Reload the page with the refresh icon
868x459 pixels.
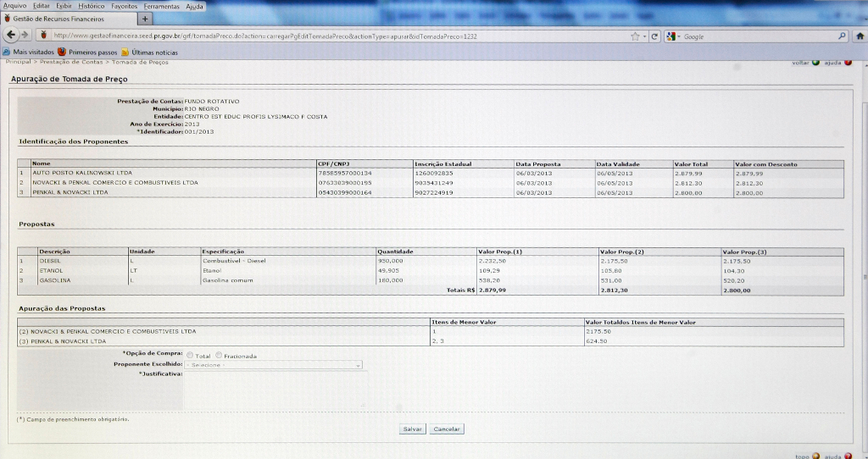click(655, 36)
